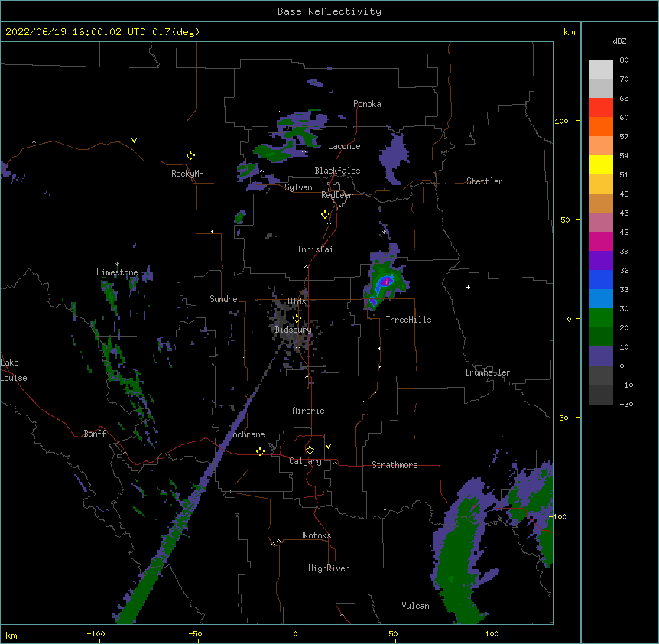This screenshot has height=644, width=659.
Task: Click the yellow v marker east of Calgary
Action: coord(328,447)
